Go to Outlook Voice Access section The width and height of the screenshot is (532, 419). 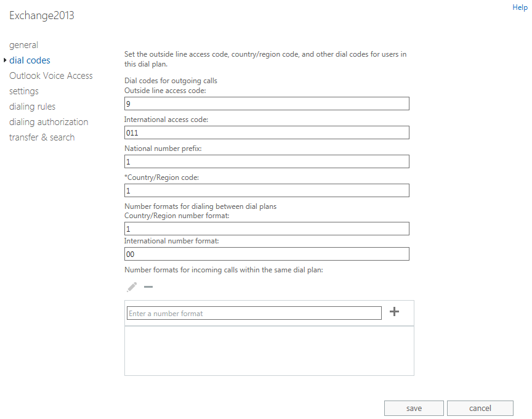coord(51,76)
